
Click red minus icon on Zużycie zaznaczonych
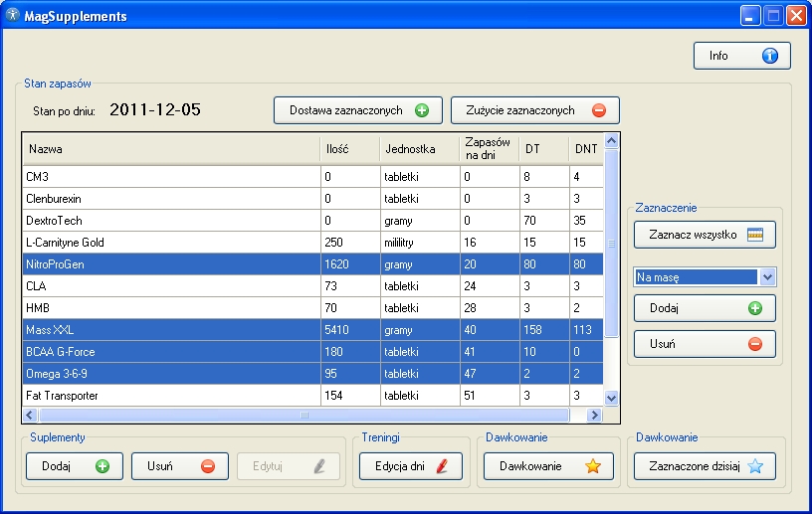599,110
